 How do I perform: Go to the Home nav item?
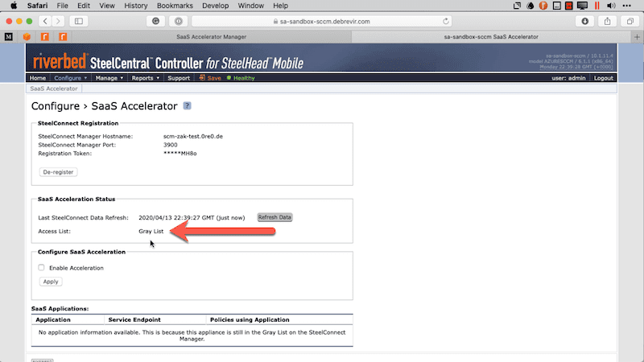[38, 78]
